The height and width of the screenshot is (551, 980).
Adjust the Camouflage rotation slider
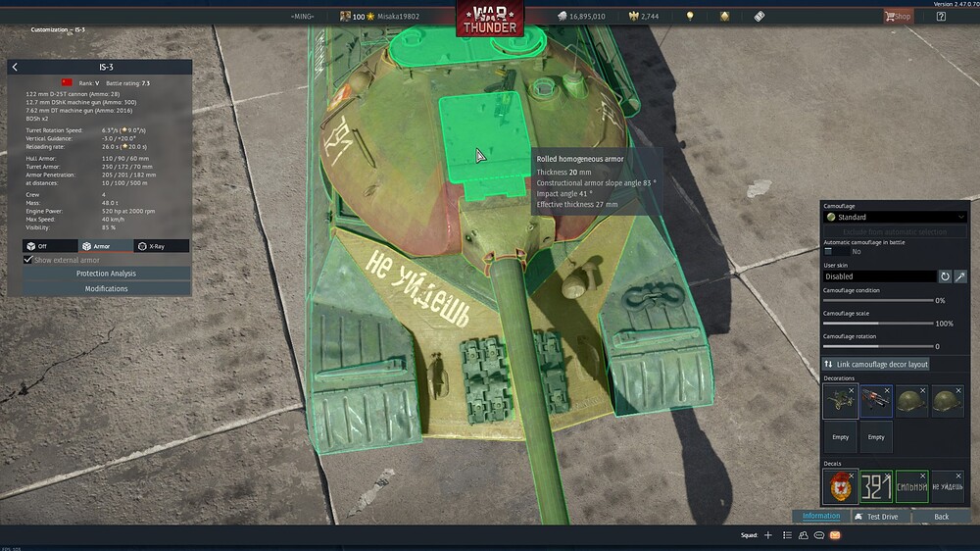[878, 346]
